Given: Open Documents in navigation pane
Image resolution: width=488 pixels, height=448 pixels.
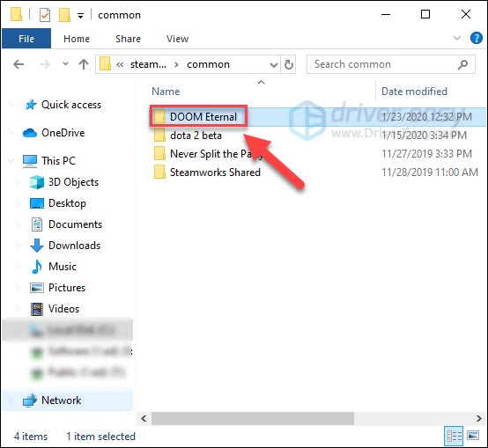Looking at the screenshot, I should [76, 224].
